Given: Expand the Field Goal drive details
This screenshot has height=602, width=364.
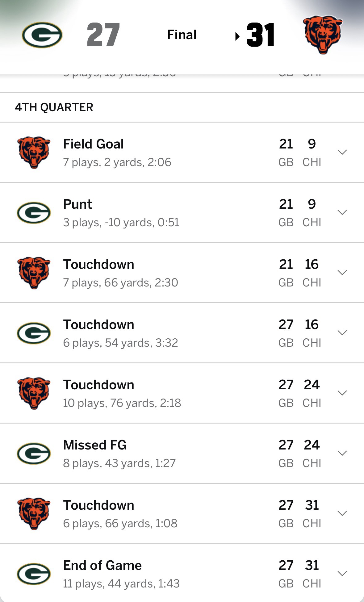Looking at the screenshot, I should tap(342, 152).
